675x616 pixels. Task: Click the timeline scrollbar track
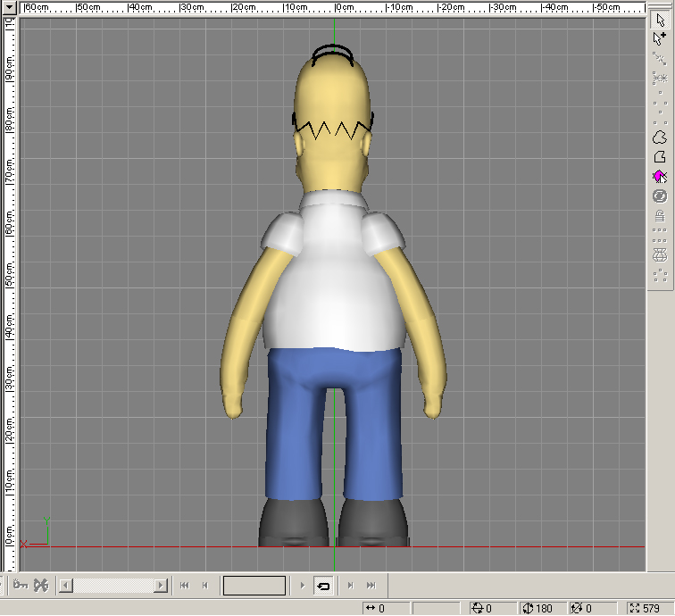click(113, 586)
